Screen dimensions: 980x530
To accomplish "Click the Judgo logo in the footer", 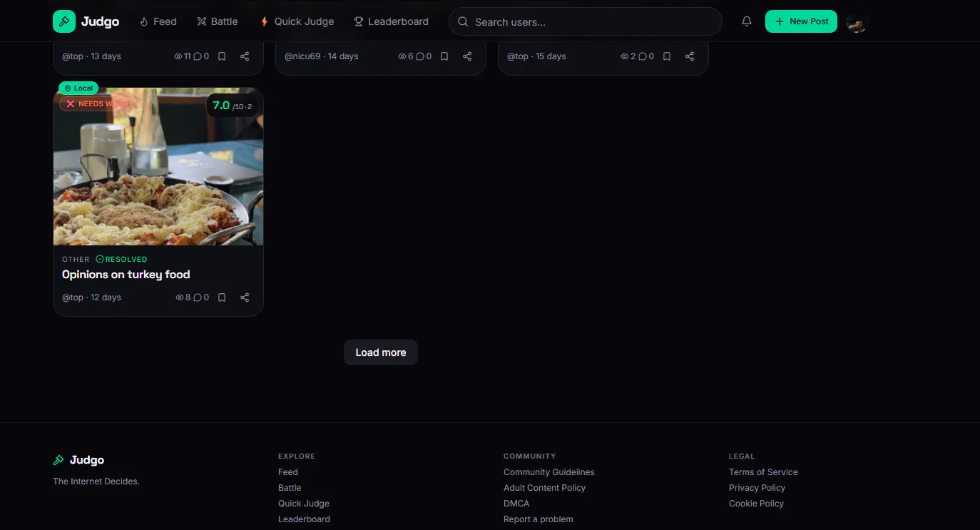I will [78, 460].
